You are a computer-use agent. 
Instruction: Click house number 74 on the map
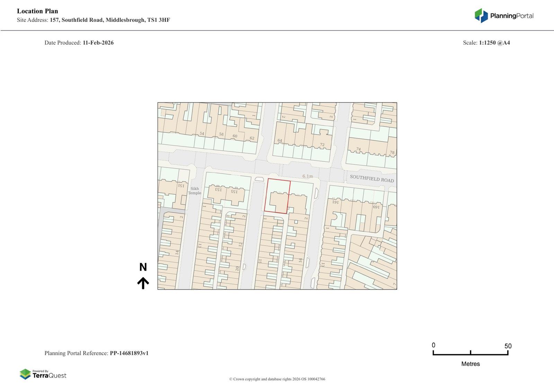point(358,149)
